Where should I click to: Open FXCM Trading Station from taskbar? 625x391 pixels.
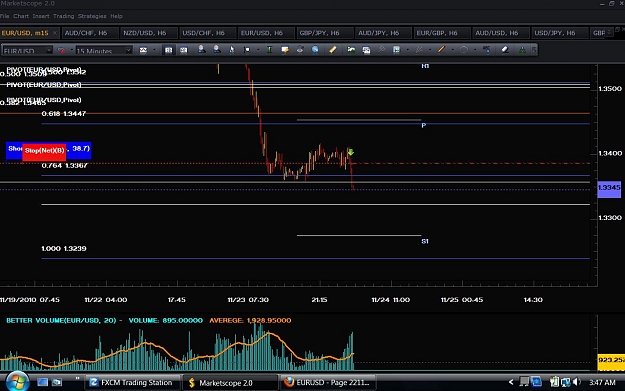(x=132, y=383)
